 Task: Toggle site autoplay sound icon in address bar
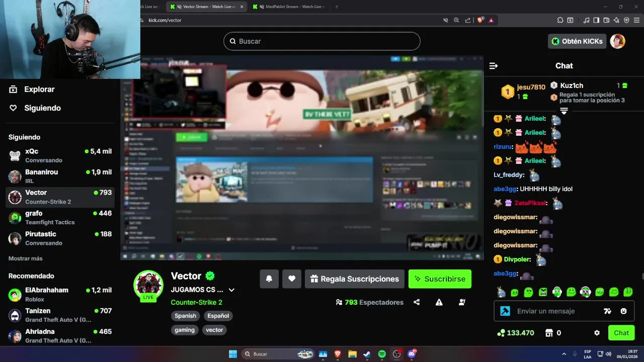coord(446,20)
